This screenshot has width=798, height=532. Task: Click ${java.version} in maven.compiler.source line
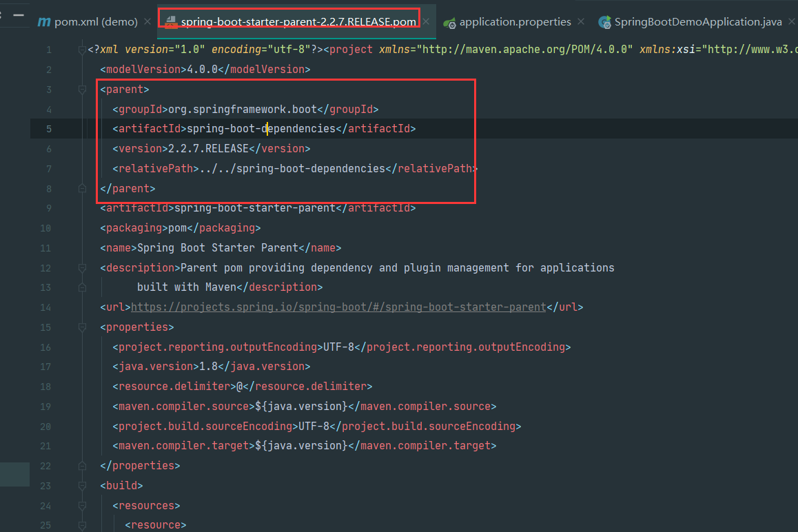click(x=301, y=407)
